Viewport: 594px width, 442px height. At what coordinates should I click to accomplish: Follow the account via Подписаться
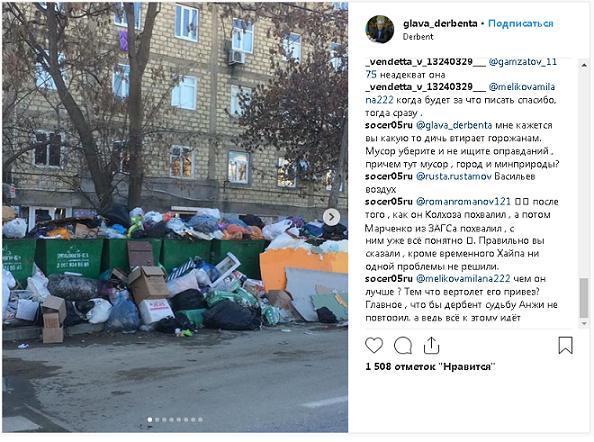tap(521, 23)
